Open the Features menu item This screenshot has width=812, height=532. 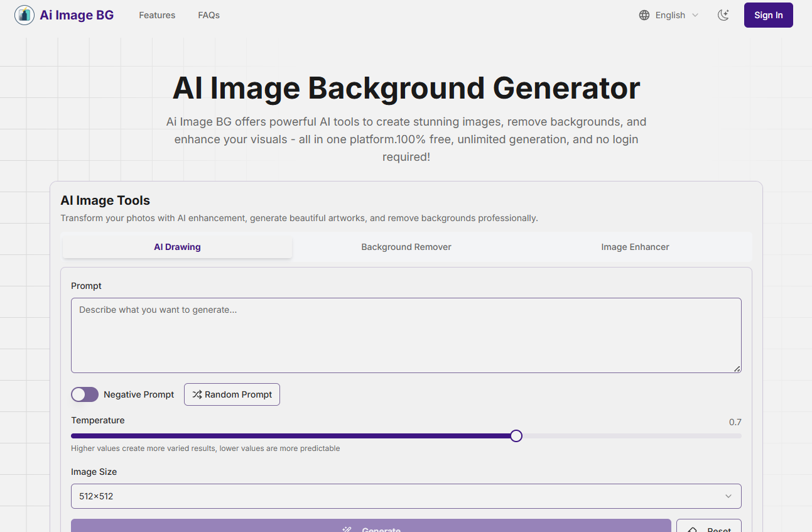157,15
